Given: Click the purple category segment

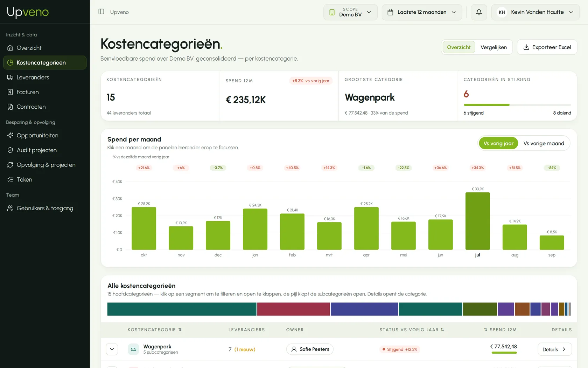Looking at the screenshot, I should tap(506, 309).
